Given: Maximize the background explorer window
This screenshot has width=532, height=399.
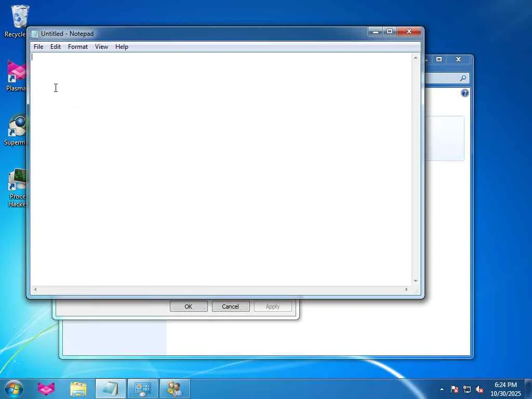Looking at the screenshot, I should (x=439, y=59).
